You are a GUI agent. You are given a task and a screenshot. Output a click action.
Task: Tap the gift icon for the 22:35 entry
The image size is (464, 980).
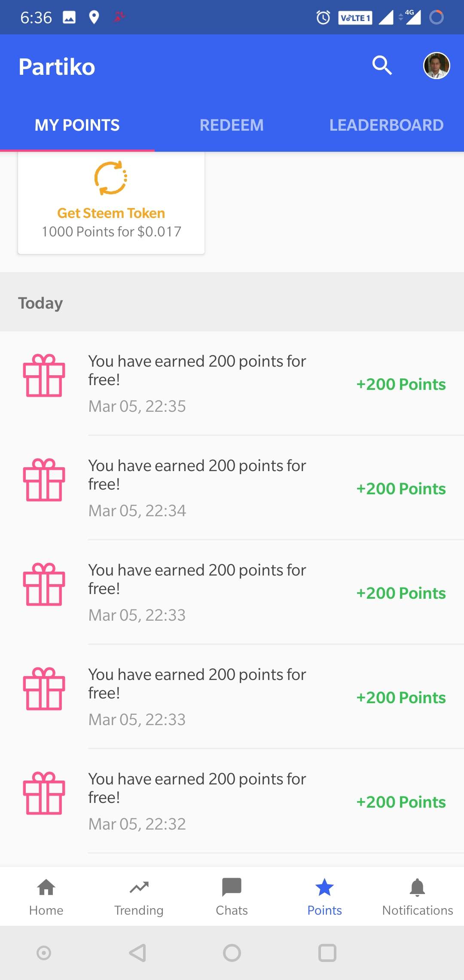[44, 375]
